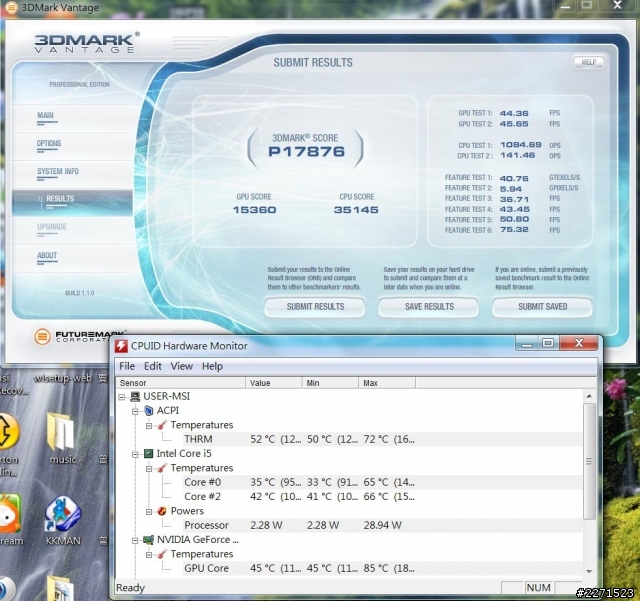640x601 pixels.
Task: Select RESULTS section in 3DMark Vantage
Action: pos(72,203)
